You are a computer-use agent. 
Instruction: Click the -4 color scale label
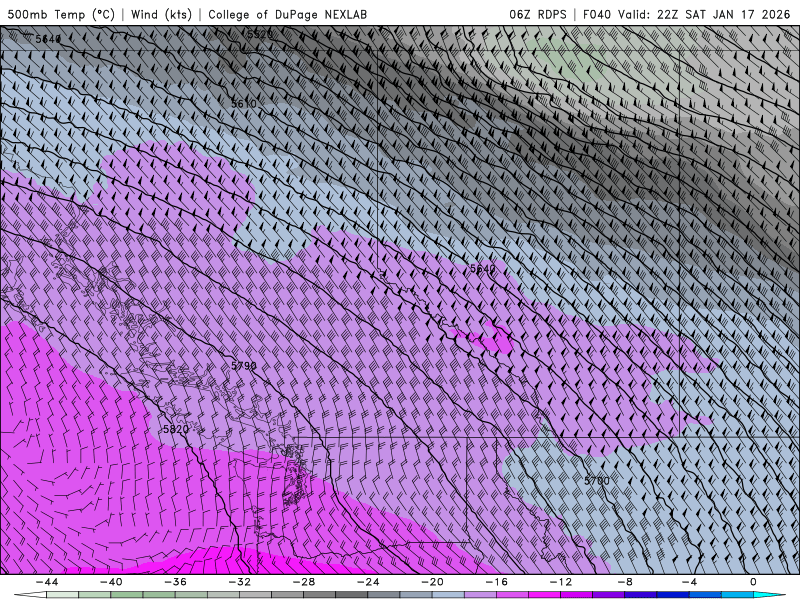tap(690, 582)
